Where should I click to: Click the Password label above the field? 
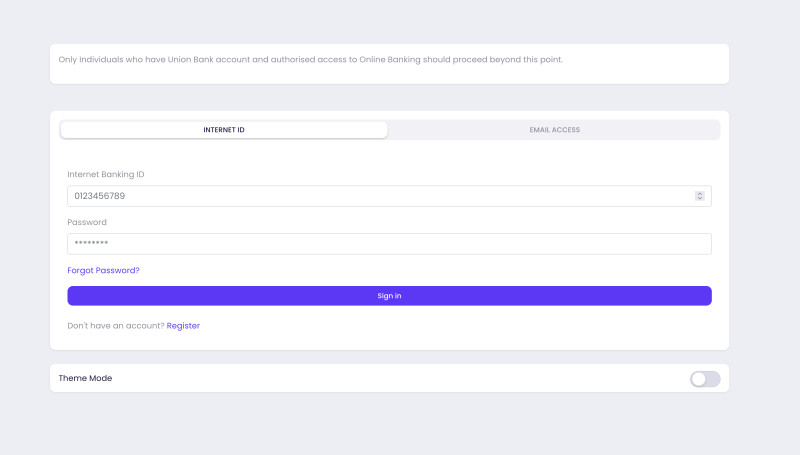pos(87,222)
